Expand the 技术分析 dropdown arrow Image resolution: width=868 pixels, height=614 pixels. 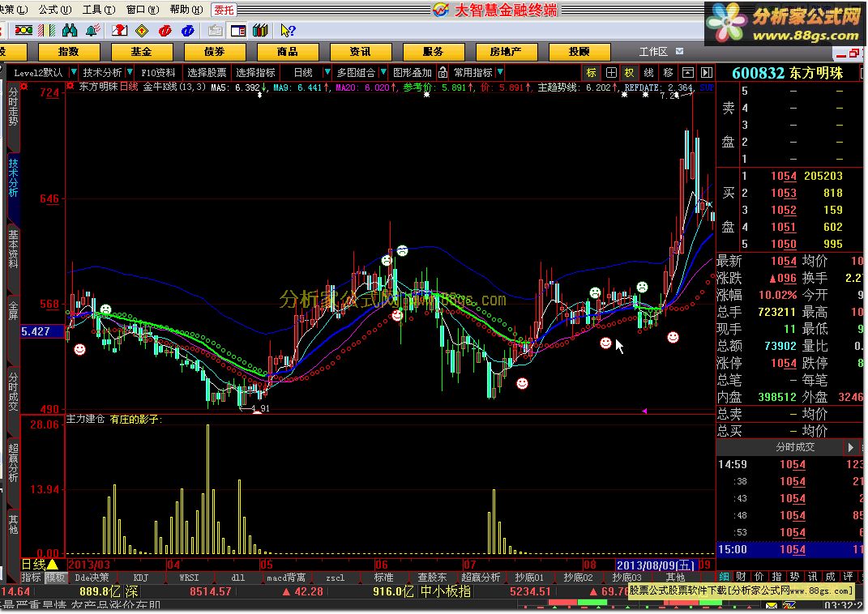click(130, 72)
